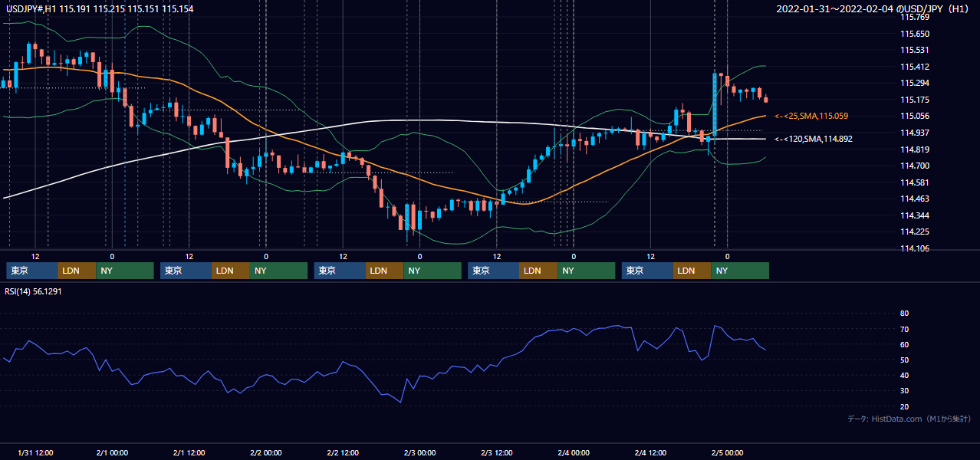The image size is (980, 460).
Task: Click the 2/5 00:00 time axis label
Action: [x=727, y=452]
